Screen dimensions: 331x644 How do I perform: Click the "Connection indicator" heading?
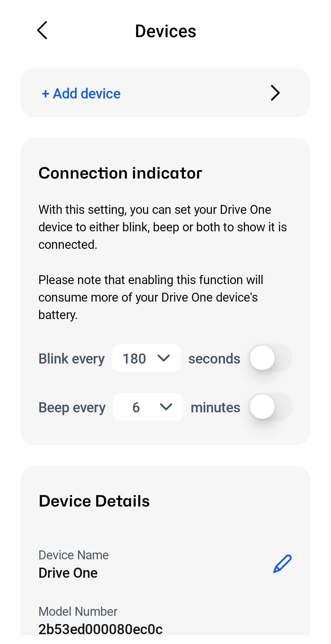pos(120,173)
